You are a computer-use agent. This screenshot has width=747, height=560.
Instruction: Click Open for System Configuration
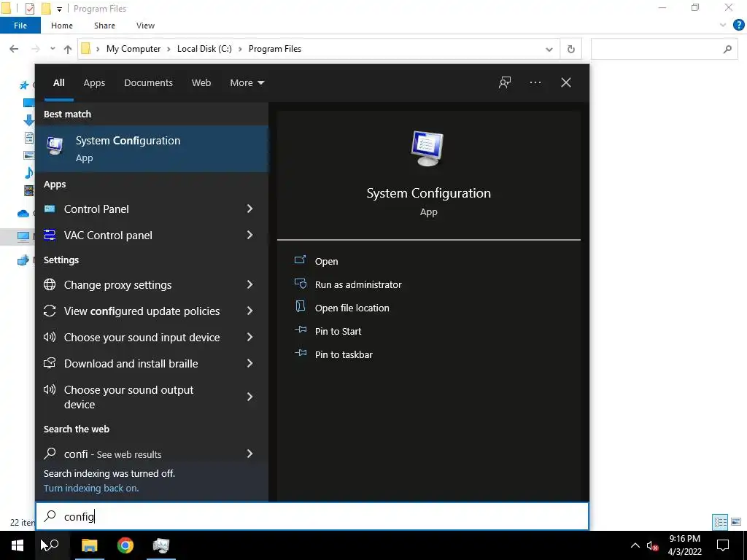point(326,261)
